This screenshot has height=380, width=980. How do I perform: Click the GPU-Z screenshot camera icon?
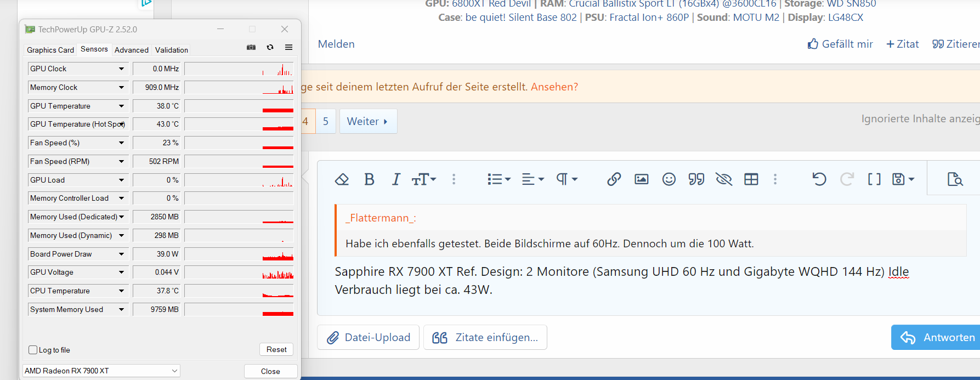[x=251, y=47]
